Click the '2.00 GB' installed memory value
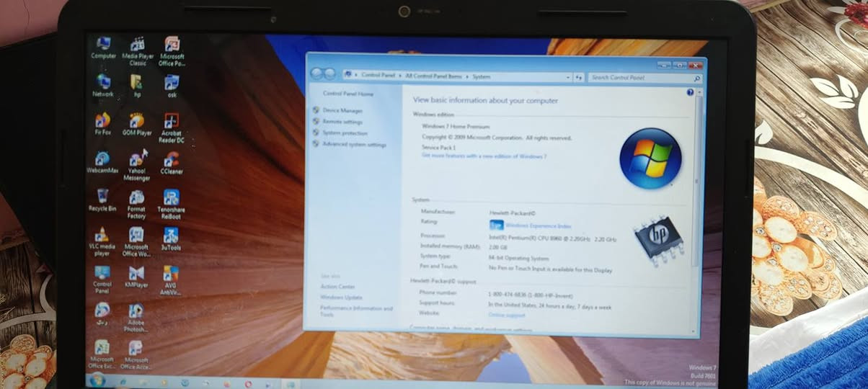The image size is (868, 389). (498, 247)
